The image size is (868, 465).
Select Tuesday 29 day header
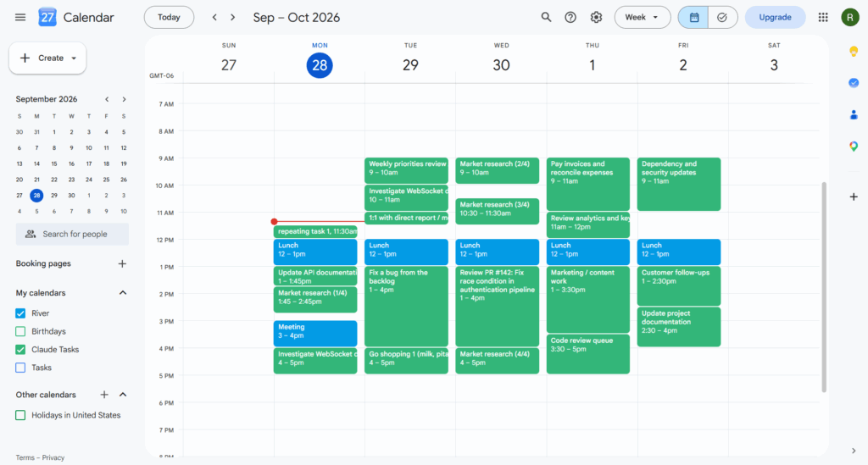point(410,65)
